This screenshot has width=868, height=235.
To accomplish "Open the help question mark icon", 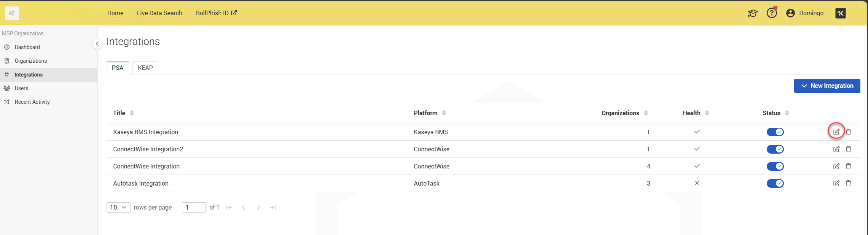I will pos(771,13).
